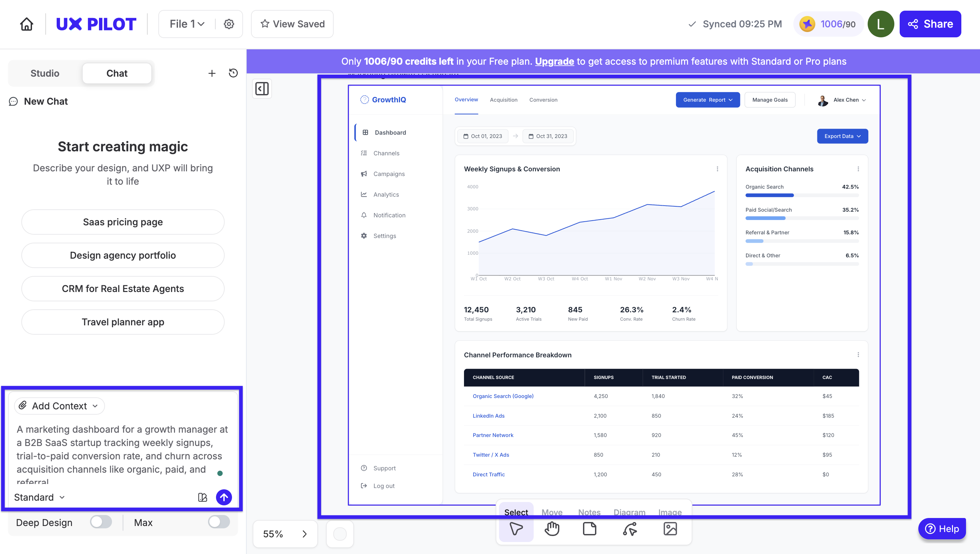Viewport: 980px width, 554px height.
Task: Select the Diagram tool
Action: (x=630, y=529)
